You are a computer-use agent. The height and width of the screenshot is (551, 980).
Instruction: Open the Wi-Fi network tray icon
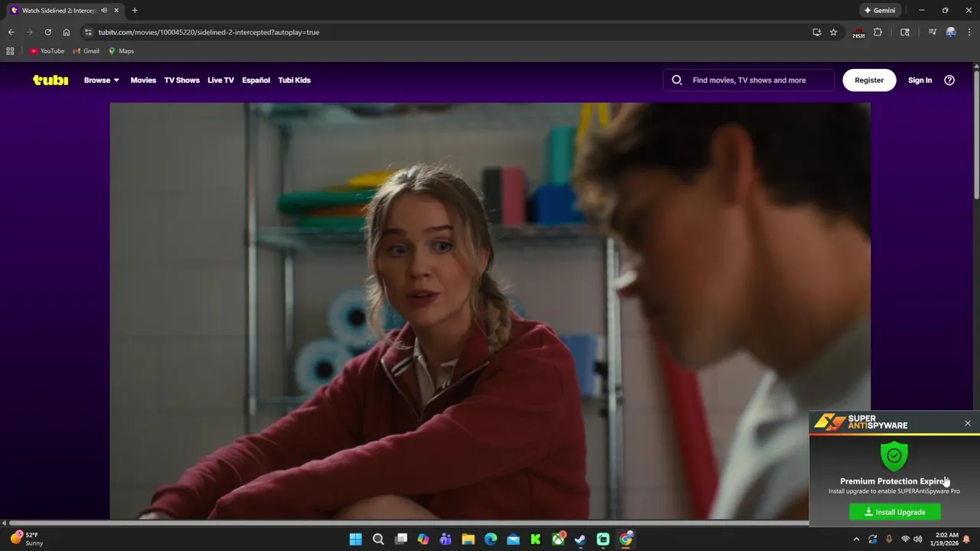point(905,540)
